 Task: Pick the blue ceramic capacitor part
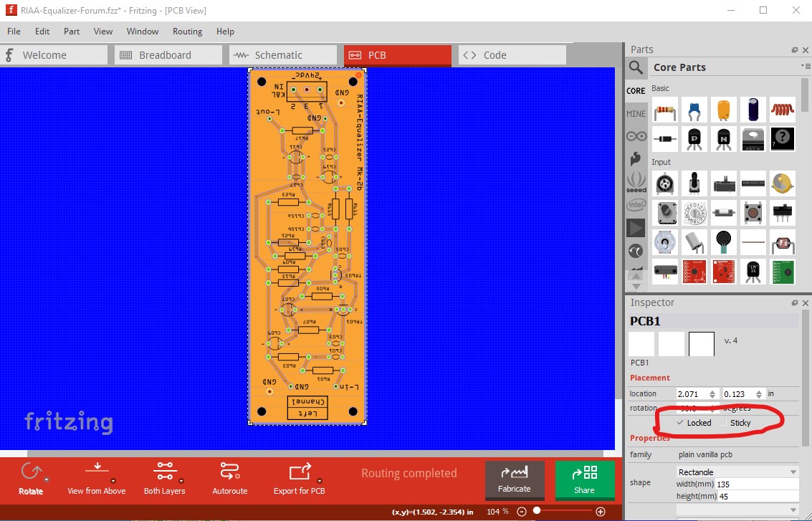(x=694, y=111)
